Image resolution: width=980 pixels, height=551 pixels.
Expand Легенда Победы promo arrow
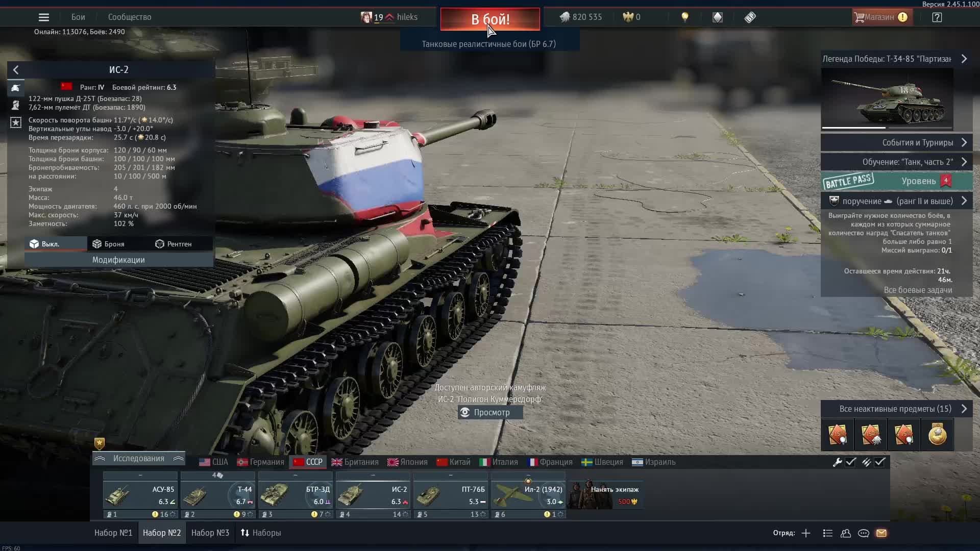[964, 59]
